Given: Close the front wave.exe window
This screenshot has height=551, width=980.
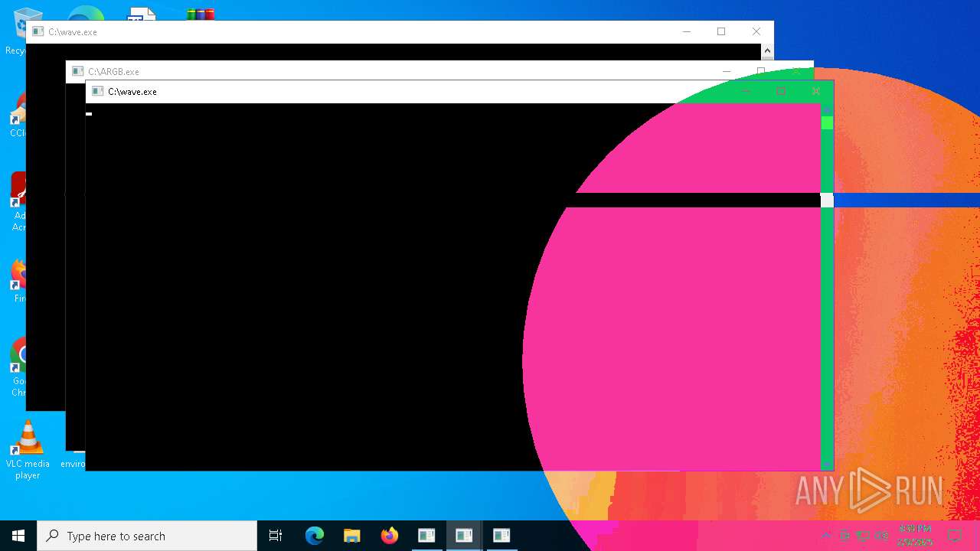Looking at the screenshot, I should pyautogui.click(x=816, y=91).
